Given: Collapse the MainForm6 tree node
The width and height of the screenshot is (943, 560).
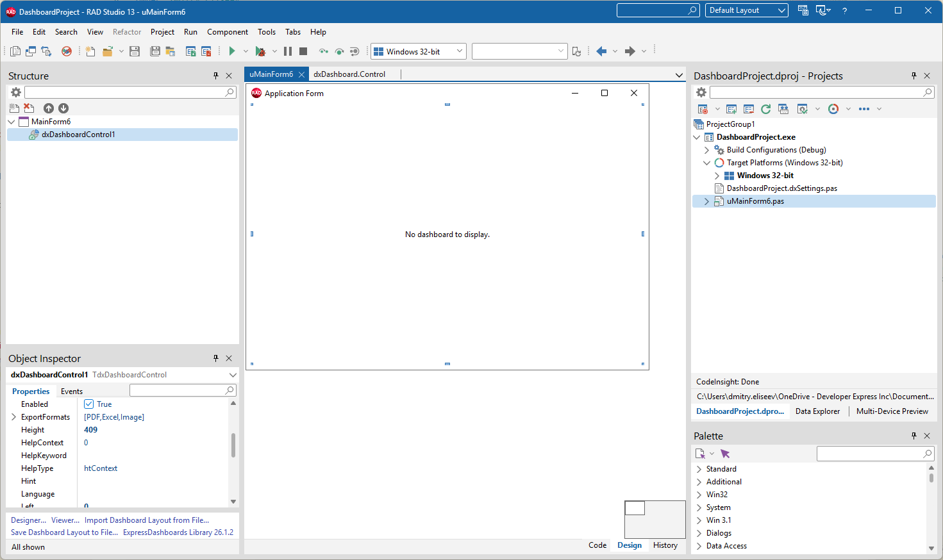Looking at the screenshot, I should click(12, 122).
